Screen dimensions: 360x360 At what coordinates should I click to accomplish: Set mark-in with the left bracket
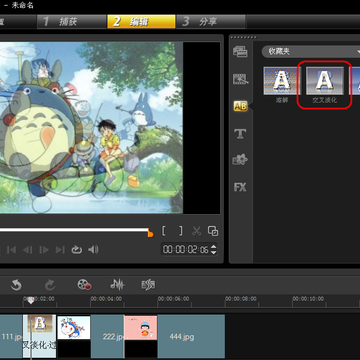(x=164, y=231)
